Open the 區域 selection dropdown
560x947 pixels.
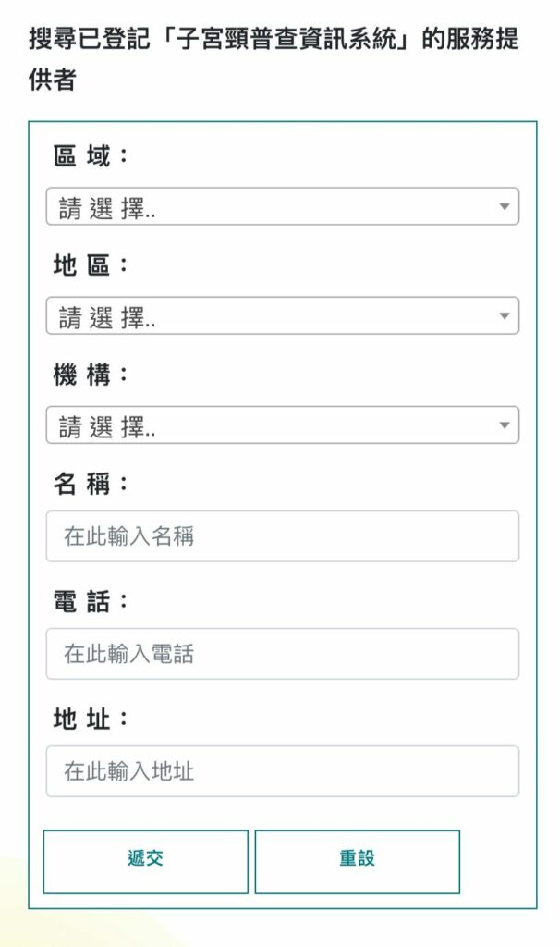[x=280, y=206]
